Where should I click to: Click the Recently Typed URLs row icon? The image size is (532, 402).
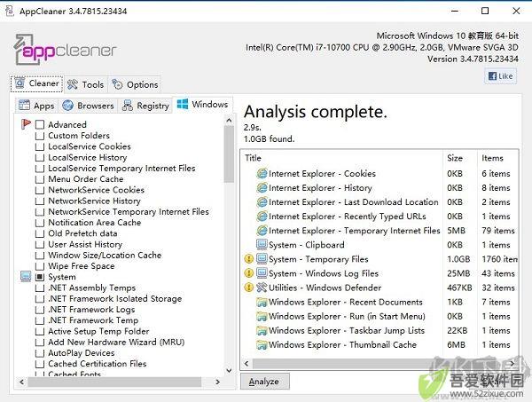click(262, 217)
